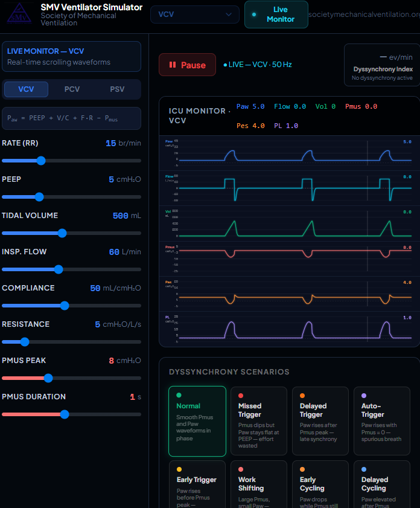This screenshot has width=420, height=508.
Task: Open the VCV mode dropdown in header
Action: pyautogui.click(x=195, y=14)
